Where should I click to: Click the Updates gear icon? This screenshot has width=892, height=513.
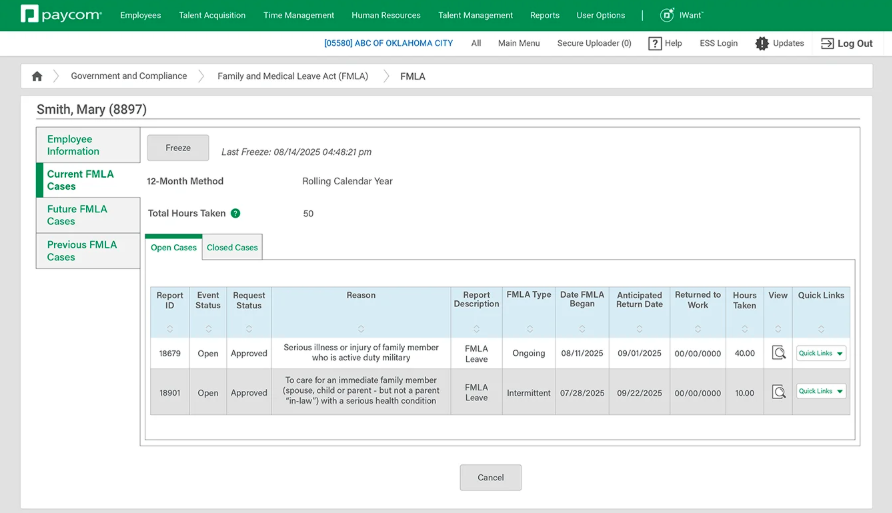(x=762, y=43)
